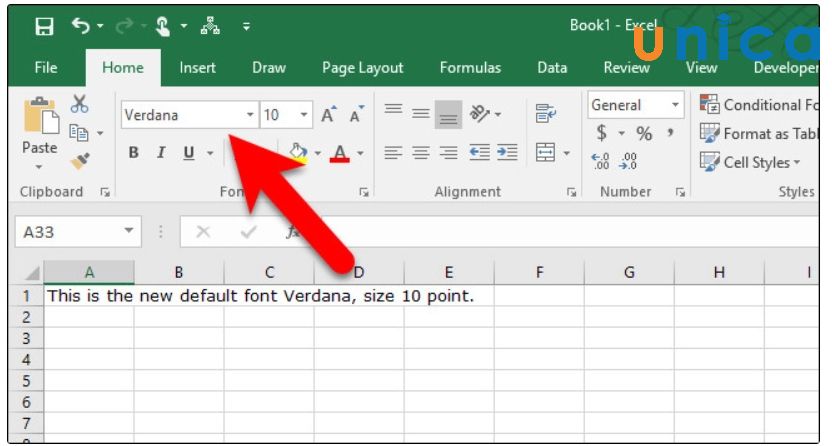Toggle Touch/Mouse mode icon

(162, 26)
